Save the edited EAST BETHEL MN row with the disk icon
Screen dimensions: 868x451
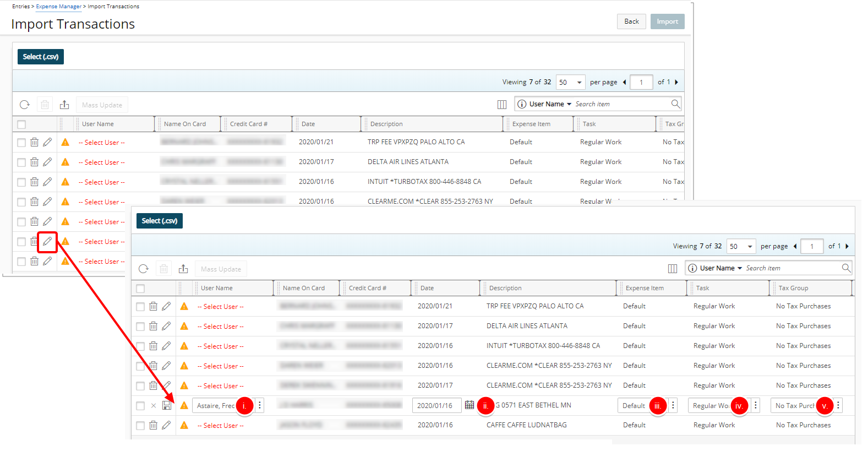(167, 405)
